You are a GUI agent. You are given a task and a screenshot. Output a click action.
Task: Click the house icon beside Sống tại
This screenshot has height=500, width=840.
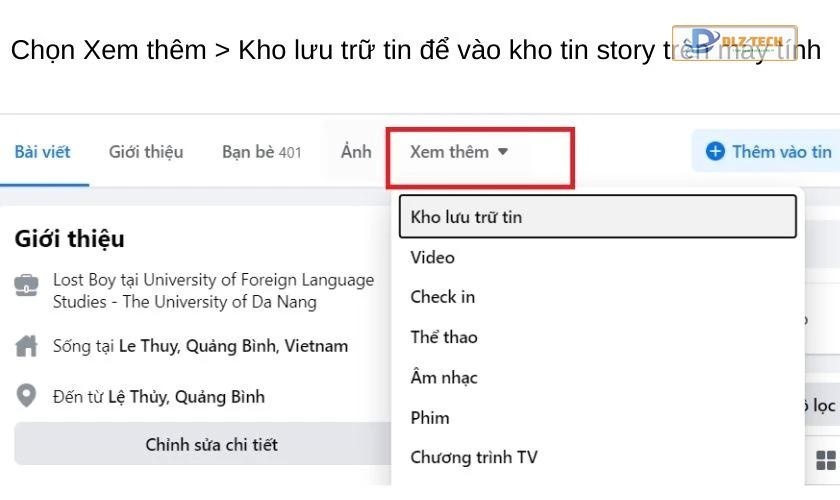26,347
